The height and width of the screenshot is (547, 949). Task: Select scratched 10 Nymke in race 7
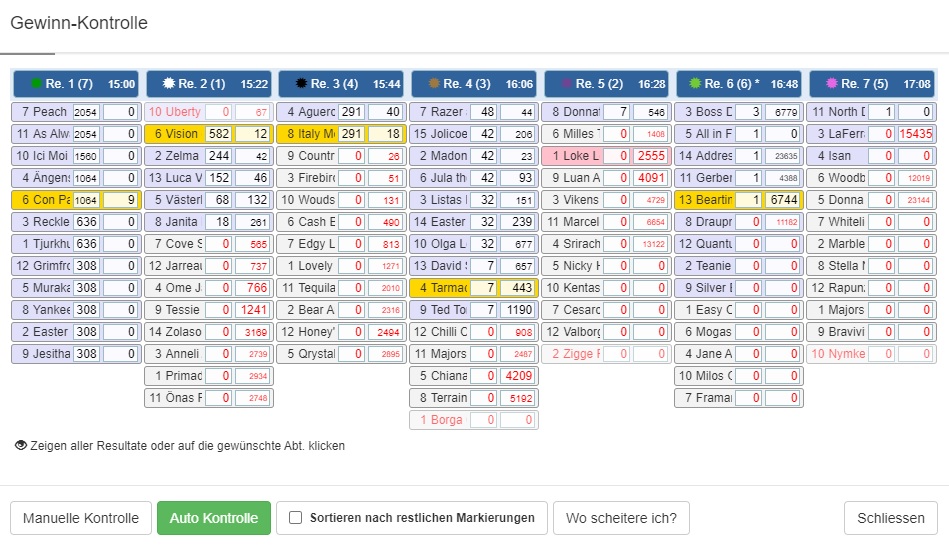coord(872,354)
